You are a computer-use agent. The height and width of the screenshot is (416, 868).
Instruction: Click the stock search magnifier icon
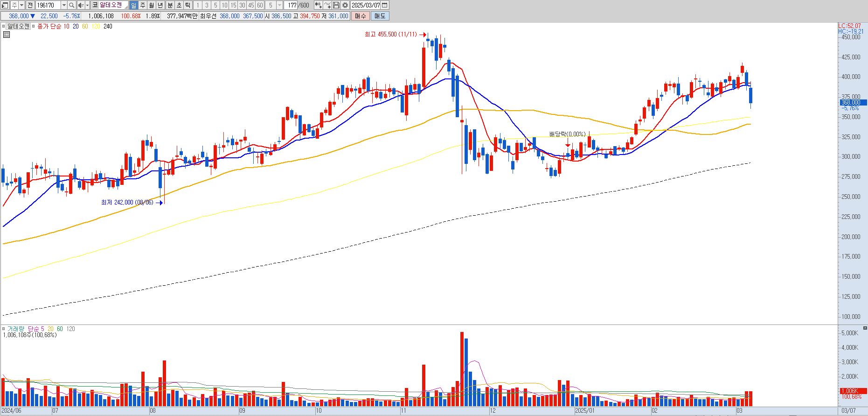[x=71, y=5]
